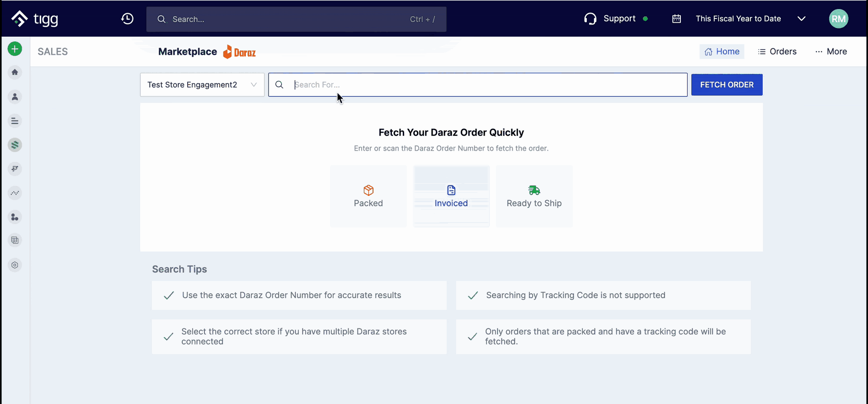
Task: Focus the global Search field
Action: [x=296, y=19]
